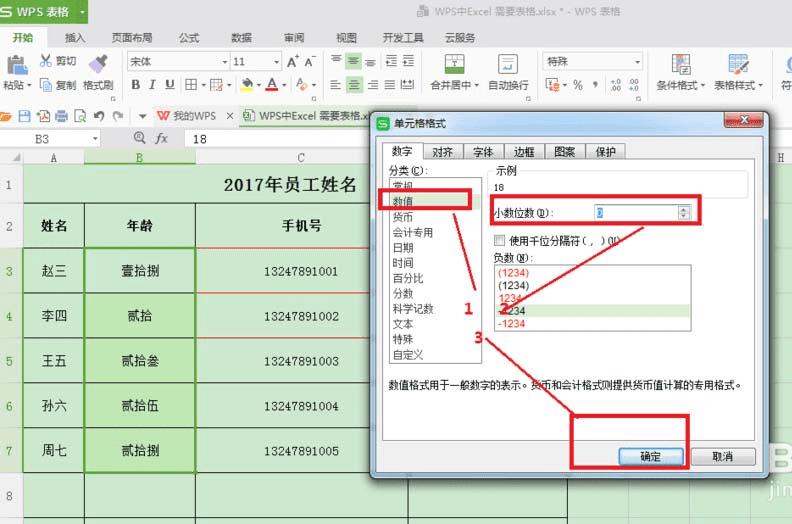Open the 字体 tab in dialog

pos(483,152)
